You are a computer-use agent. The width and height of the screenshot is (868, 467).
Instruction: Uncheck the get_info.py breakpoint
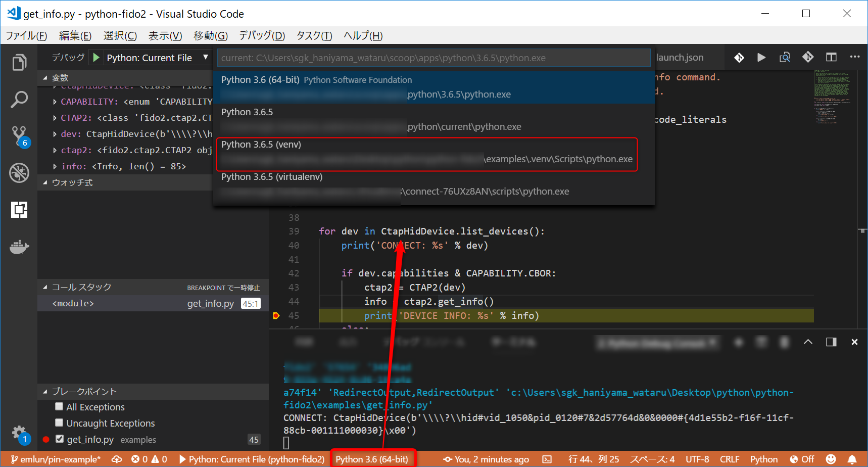(x=60, y=439)
